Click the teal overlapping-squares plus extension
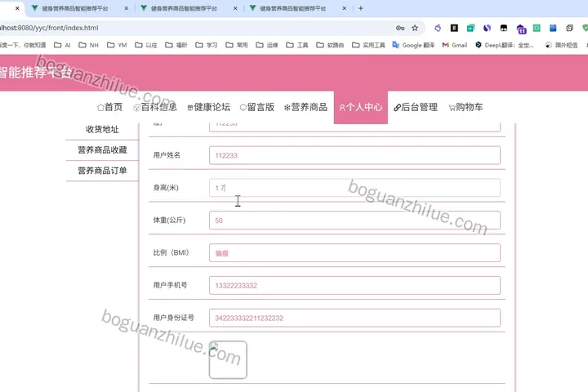Viewport: 588px width, 392px height. (x=470, y=28)
